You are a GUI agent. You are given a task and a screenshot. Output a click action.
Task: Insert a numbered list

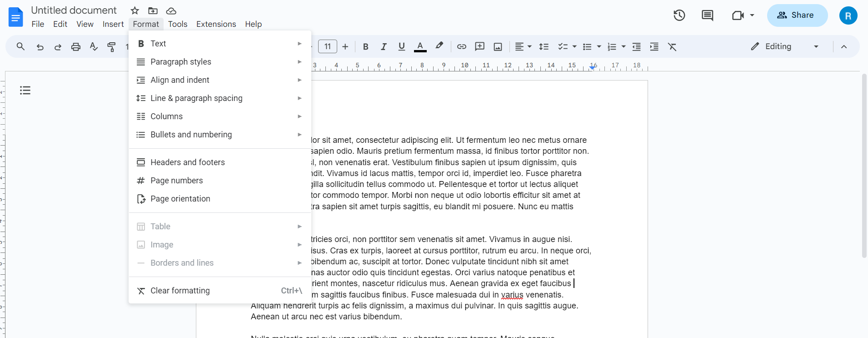coord(612,46)
